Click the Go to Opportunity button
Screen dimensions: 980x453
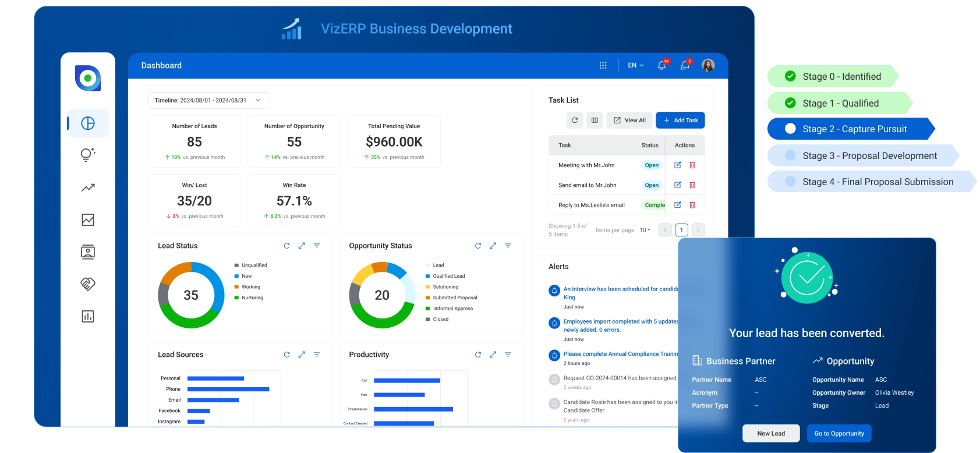[839, 433]
